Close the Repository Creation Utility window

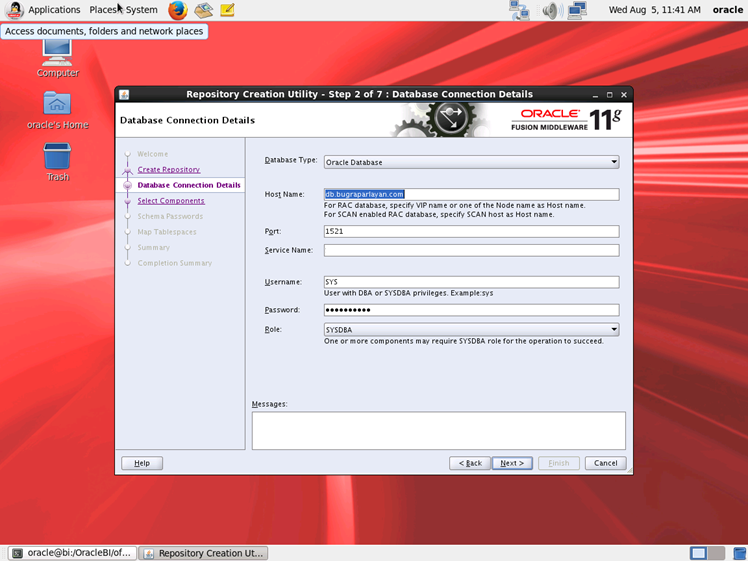coord(623,95)
